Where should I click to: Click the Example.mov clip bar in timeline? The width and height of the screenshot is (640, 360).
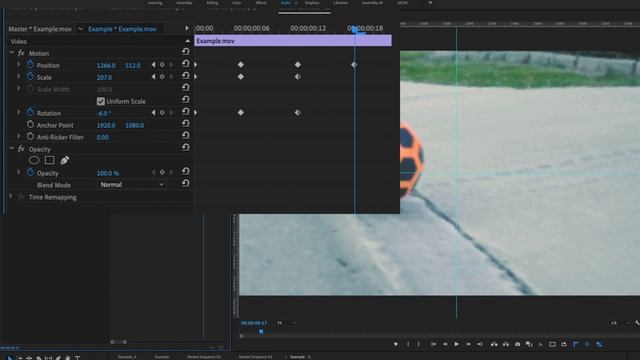click(293, 41)
